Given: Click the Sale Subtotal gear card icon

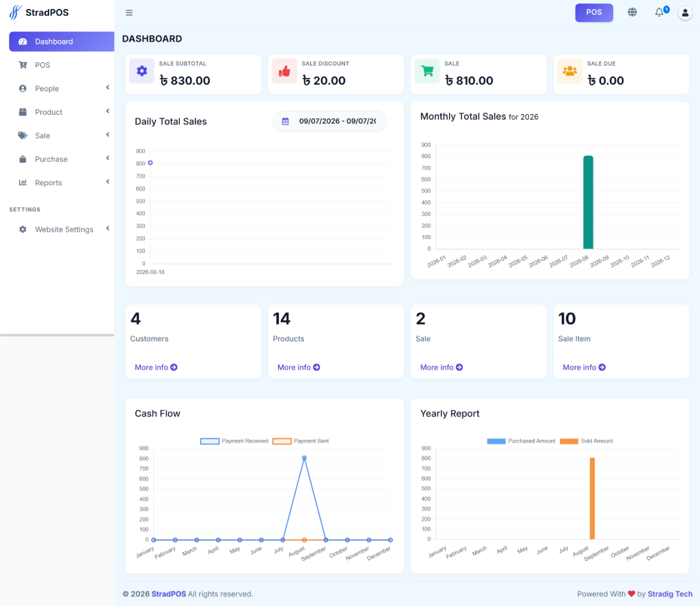Looking at the screenshot, I should pyautogui.click(x=142, y=70).
